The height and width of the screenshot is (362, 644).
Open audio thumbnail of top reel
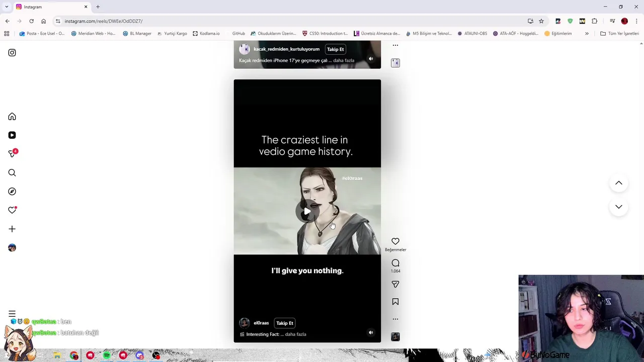click(x=395, y=63)
